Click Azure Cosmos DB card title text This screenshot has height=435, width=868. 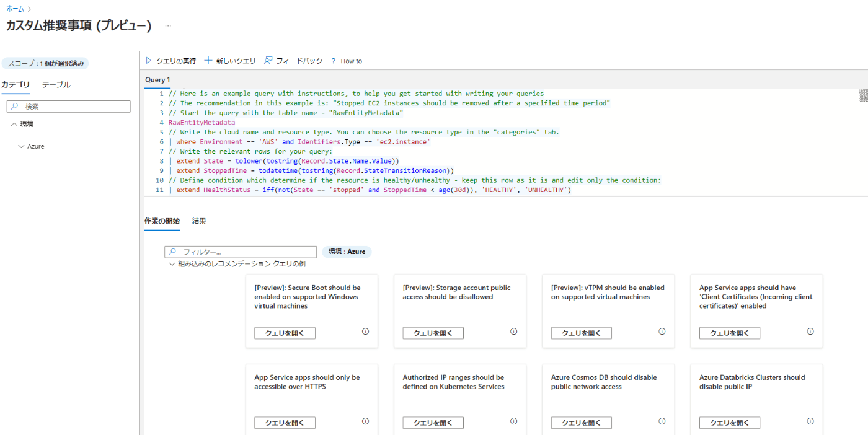click(x=604, y=382)
